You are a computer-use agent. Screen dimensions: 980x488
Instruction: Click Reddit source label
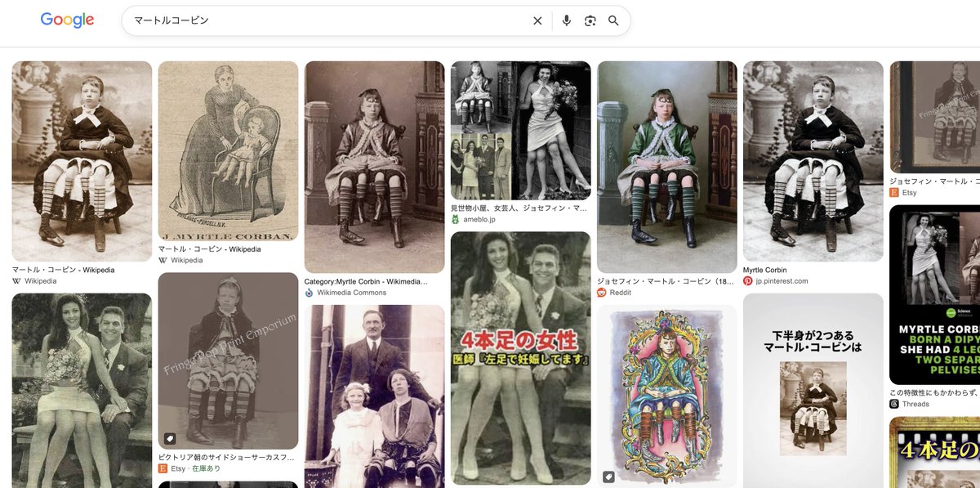pyautogui.click(x=621, y=293)
